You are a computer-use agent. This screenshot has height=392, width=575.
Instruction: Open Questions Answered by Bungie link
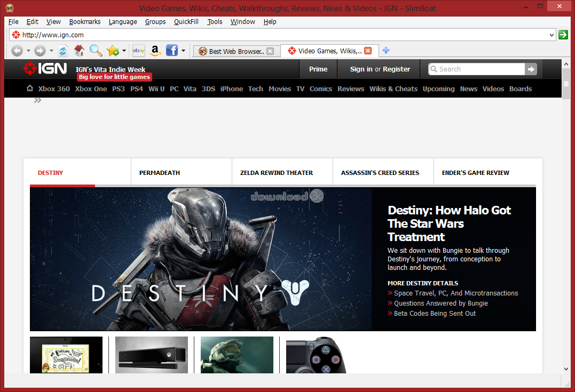point(441,303)
